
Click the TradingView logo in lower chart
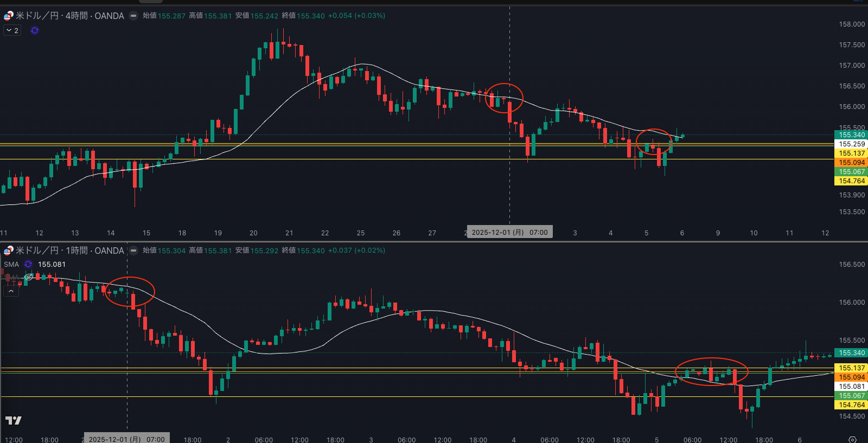[x=14, y=420]
